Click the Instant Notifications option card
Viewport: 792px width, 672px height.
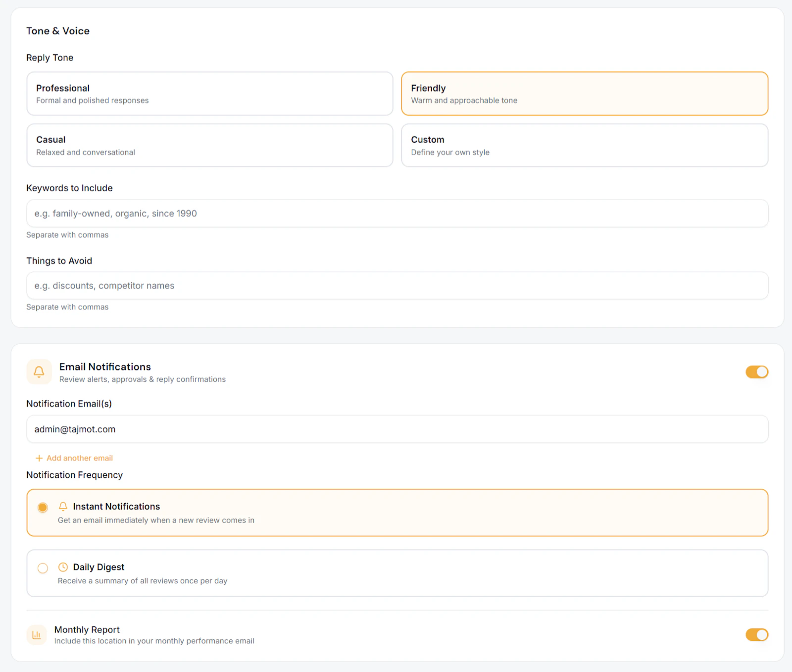coord(396,513)
